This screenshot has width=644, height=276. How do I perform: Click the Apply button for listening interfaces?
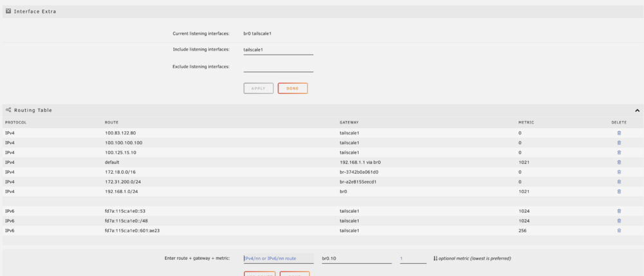(258, 88)
